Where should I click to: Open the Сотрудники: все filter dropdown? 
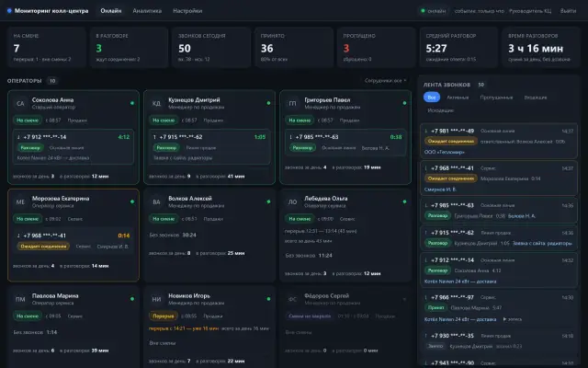coord(386,80)
